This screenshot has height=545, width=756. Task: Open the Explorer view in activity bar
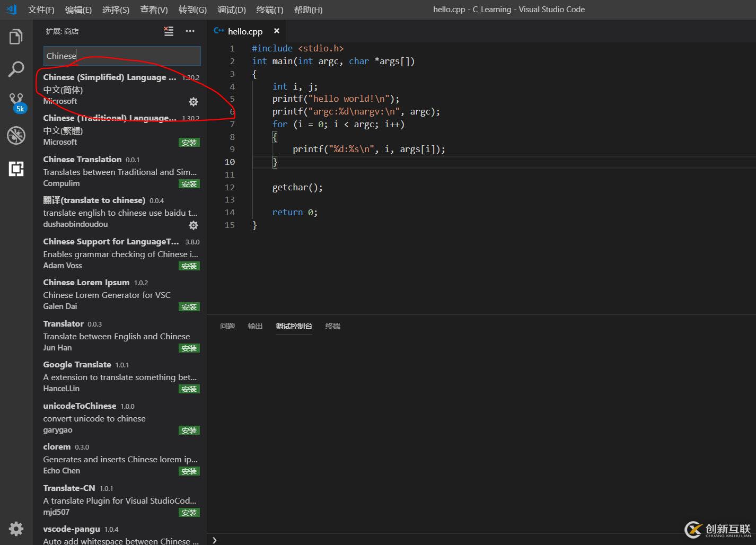coord(16,37)
